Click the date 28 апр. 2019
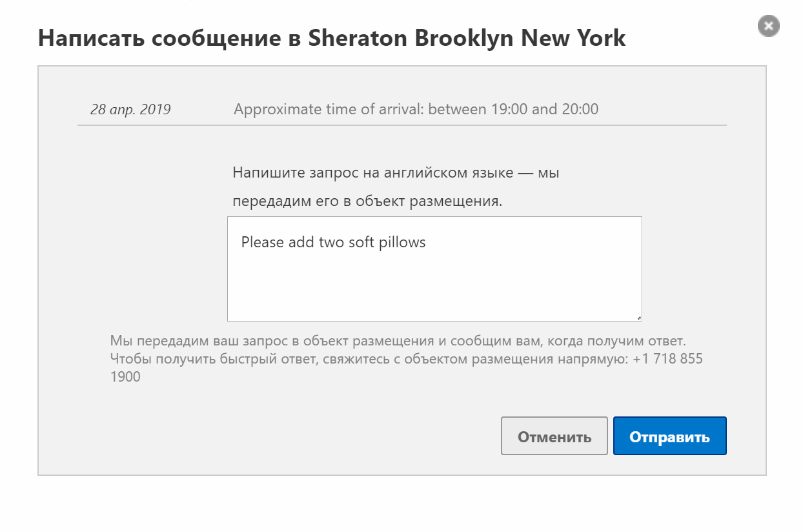Image resolution: width=803 pixels, height=532 pixels. 130,109
